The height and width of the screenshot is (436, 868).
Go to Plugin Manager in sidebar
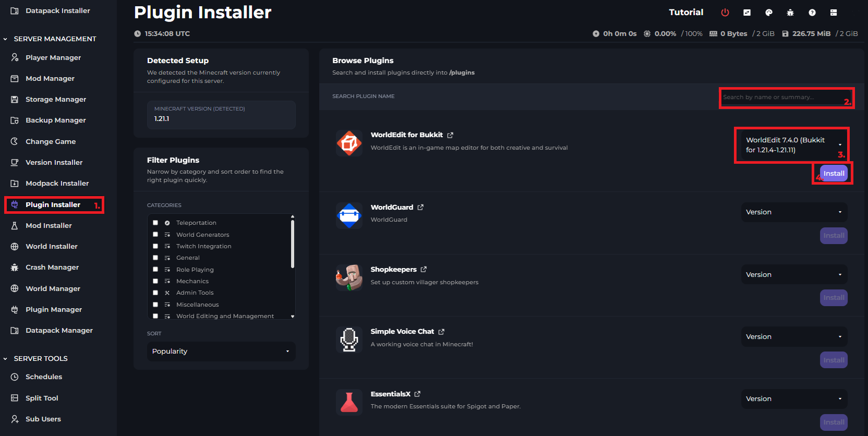pyautogui.click(x=54, y=310)
